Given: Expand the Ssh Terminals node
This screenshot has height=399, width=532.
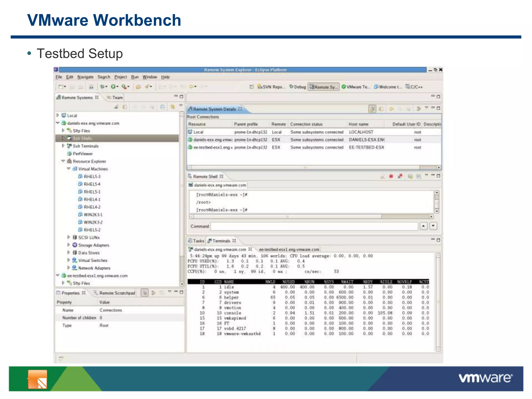Looking at the screenshot, I should (63, 146).
